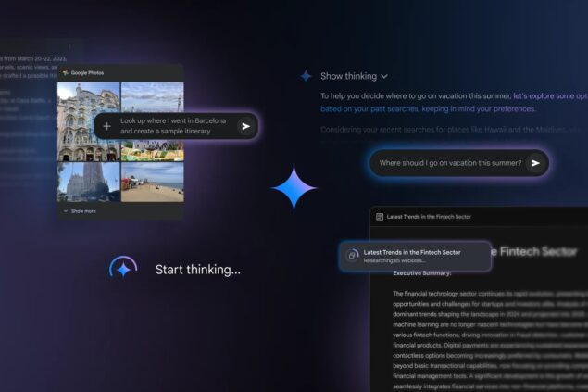The width and height of the screenshot is (588, 392).
Task: Send the Barcelona itinerary prompt
Action: [x=245, y=126]
